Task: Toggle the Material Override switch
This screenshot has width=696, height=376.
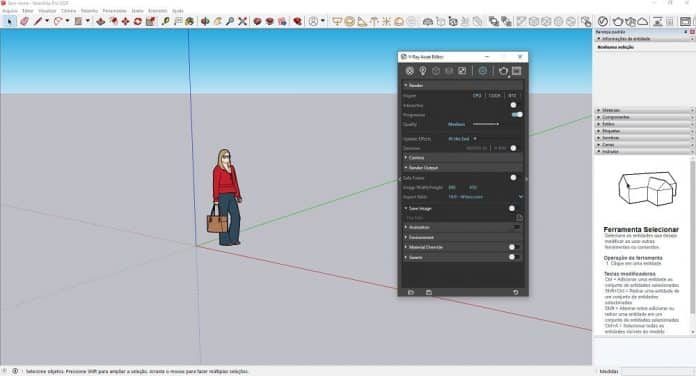Action: pos(513,247)
